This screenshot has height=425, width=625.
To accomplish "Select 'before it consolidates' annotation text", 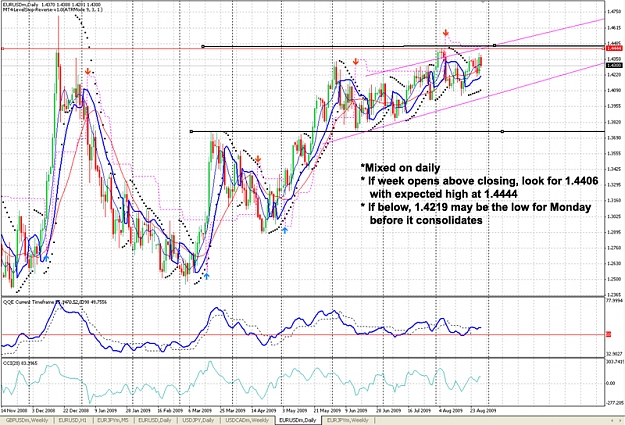I will tap(426, 220).
